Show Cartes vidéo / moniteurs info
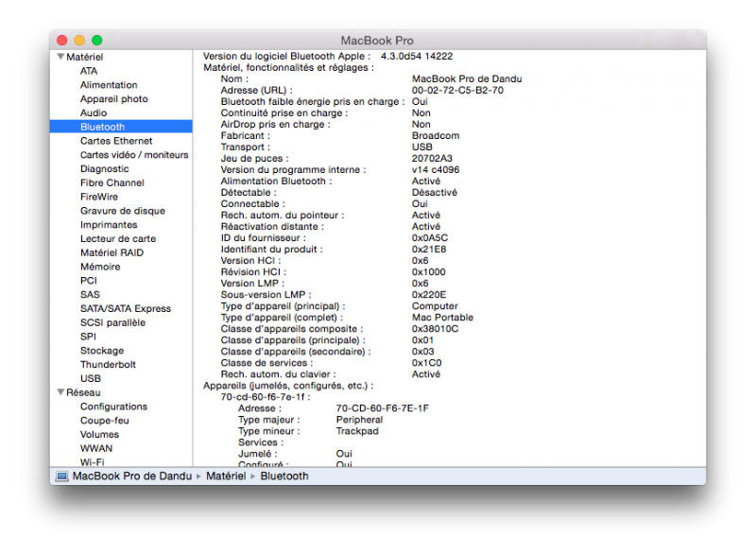 [134, 155]
